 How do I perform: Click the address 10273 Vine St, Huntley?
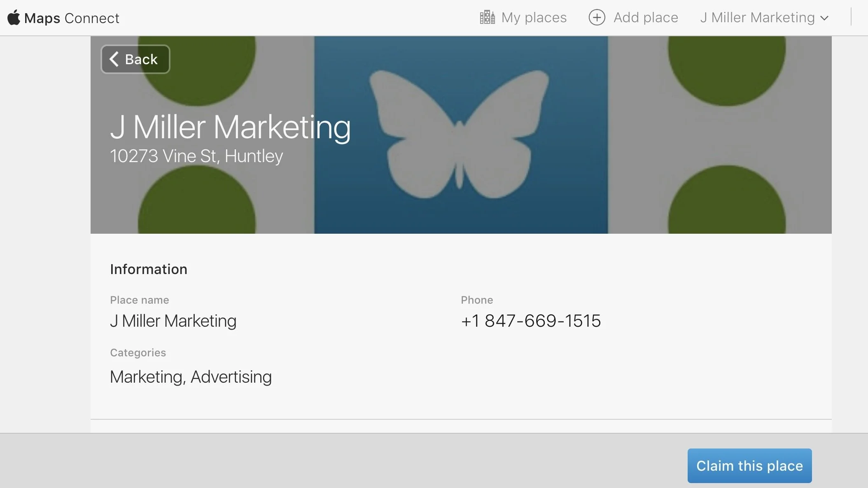click(196, 156)
